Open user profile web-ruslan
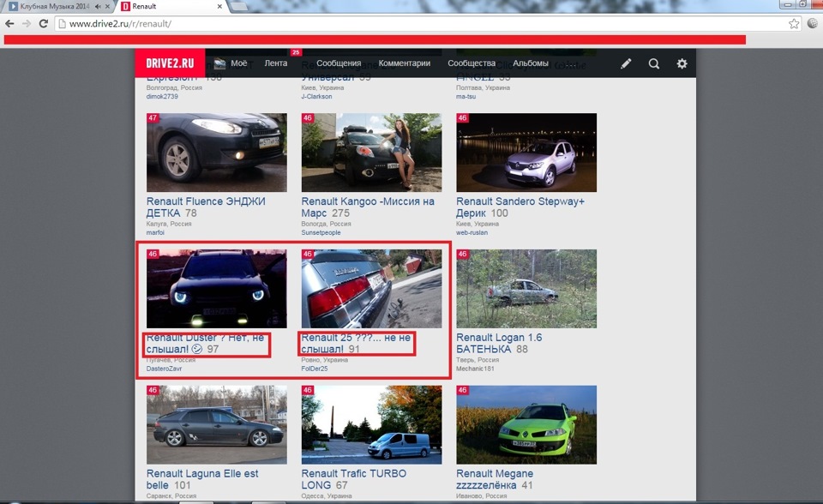The image size is (823, 504). (472, 232)
